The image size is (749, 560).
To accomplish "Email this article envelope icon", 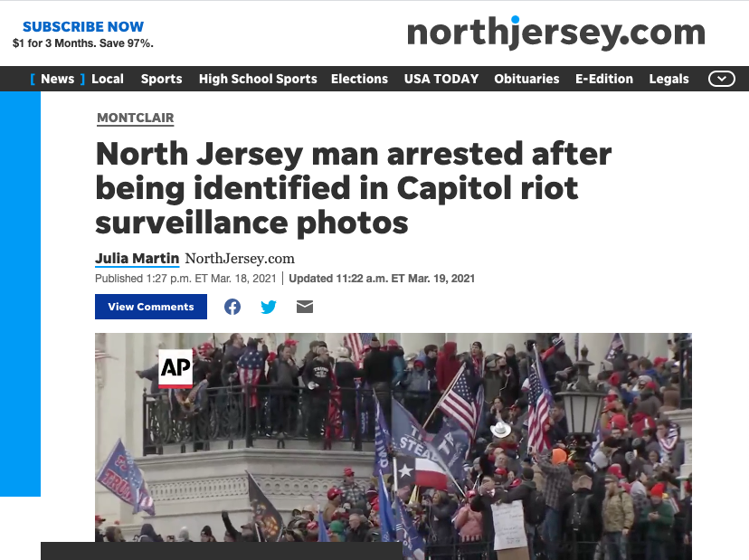I will 305,307.
